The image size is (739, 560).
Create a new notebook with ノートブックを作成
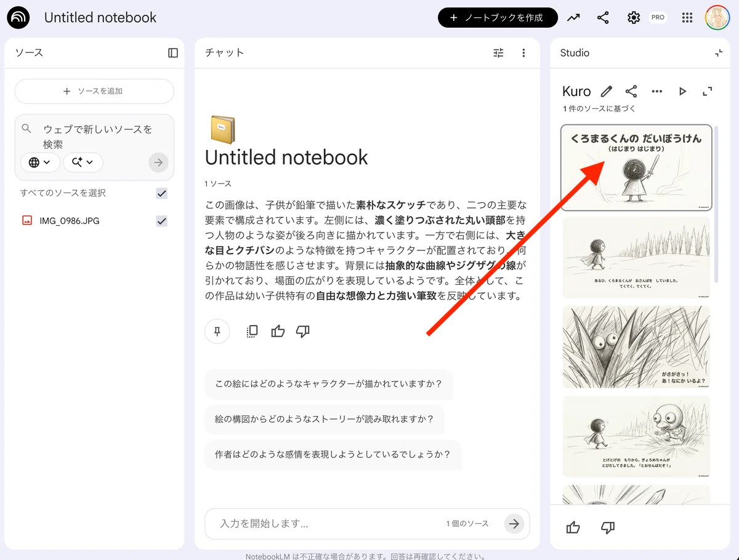pyautogui.click(x=498, y=18)
